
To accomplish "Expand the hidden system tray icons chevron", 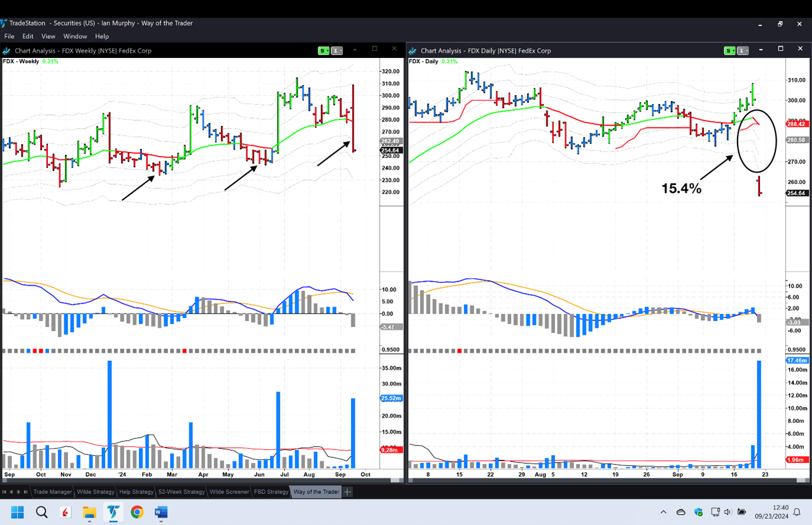I will [663, 512].
